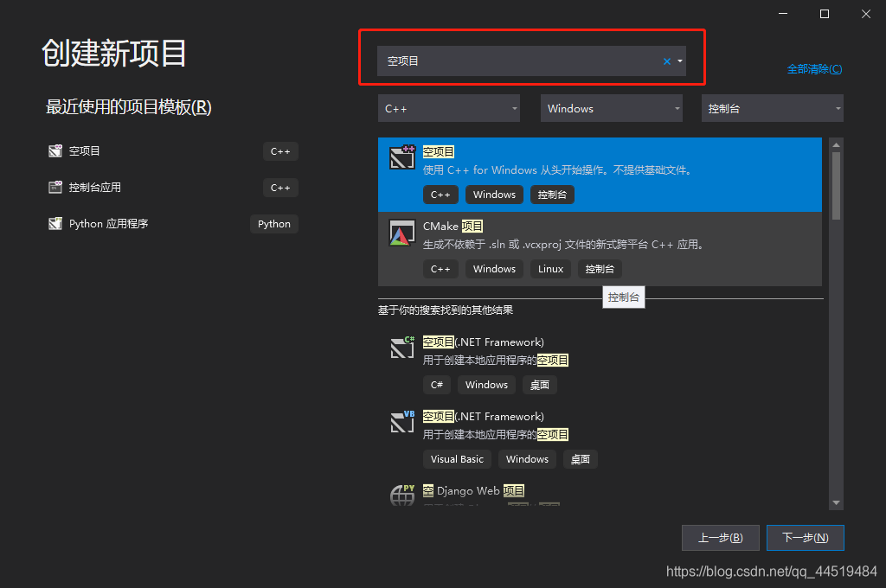The height and width of the screenshot is (588, 886).
Task: Click the 桌面 tag under C# template
Action: click(540, 385)
